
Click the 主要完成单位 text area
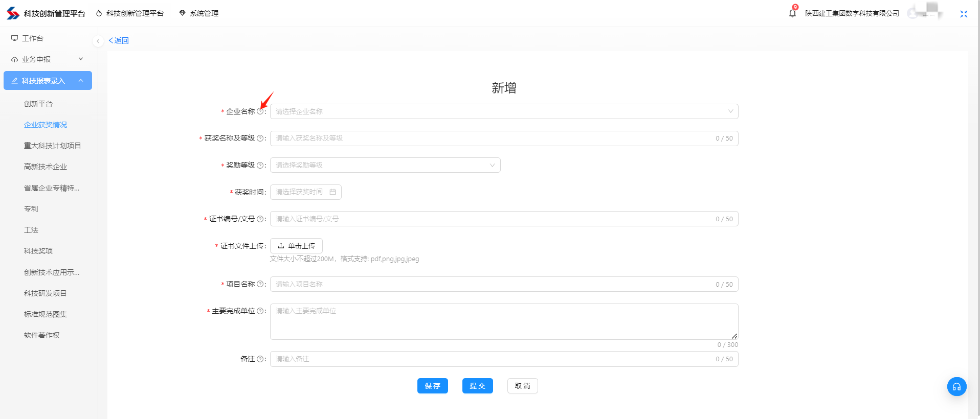[504, 321]
